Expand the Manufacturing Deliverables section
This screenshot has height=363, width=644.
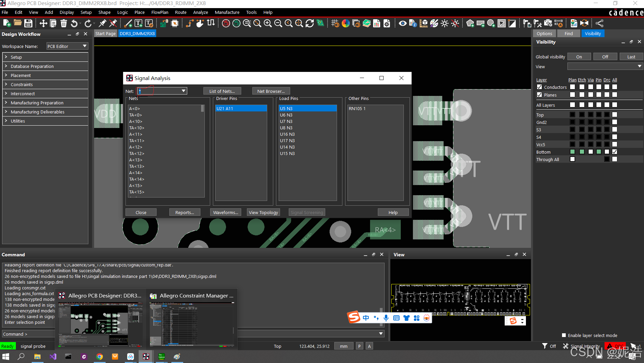pos(45,112)
